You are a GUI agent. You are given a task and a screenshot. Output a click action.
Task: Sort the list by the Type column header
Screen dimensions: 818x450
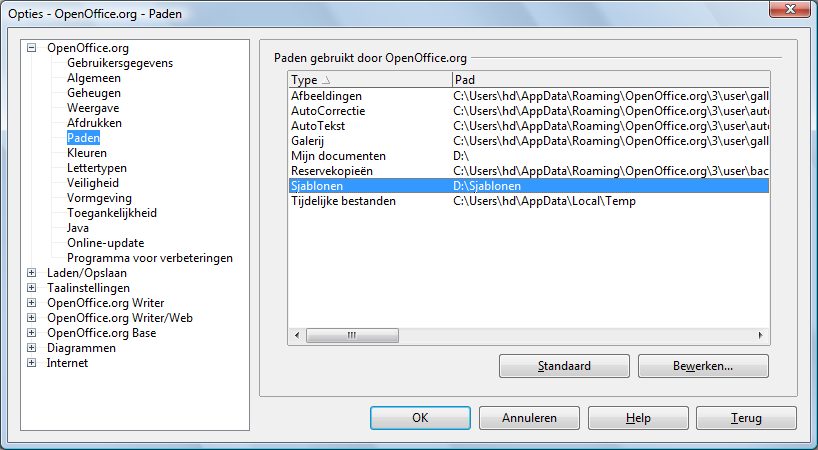coord(370,80)
